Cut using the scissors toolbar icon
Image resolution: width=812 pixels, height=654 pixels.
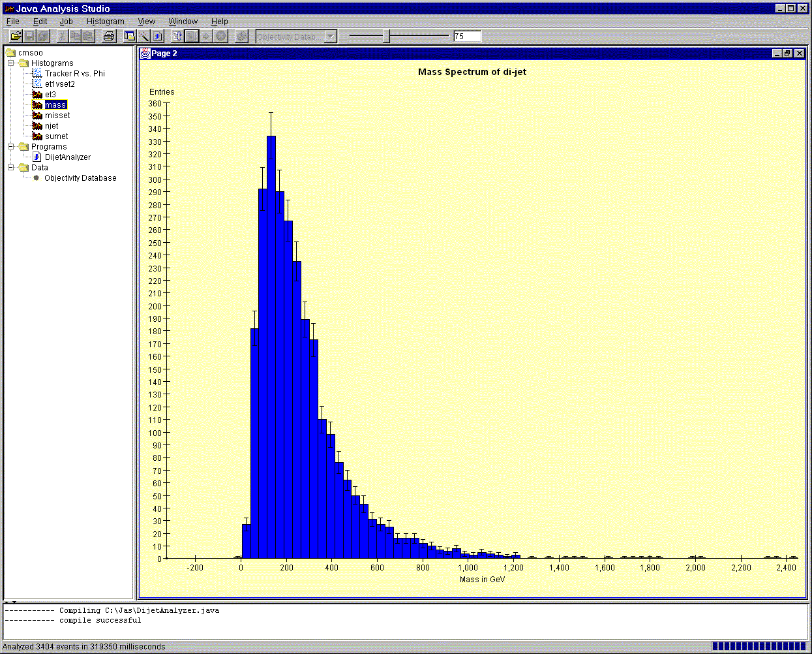(x=63, y=36)
